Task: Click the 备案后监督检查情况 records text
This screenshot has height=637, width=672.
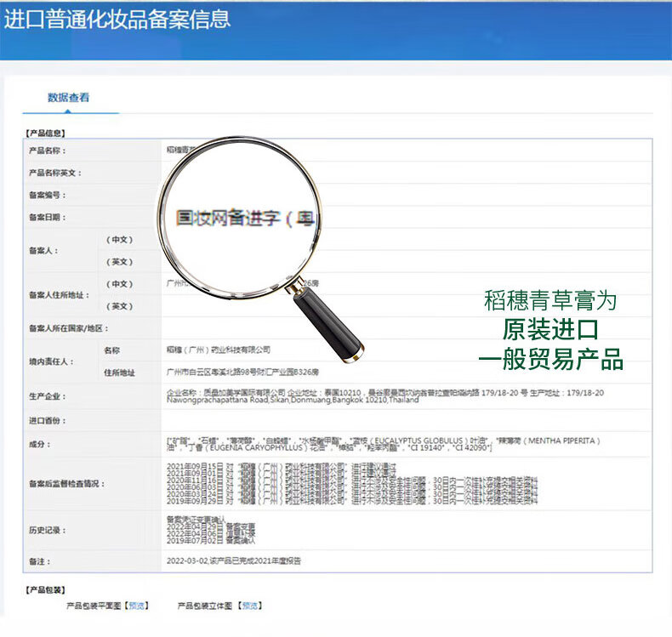Action: pos(353,483)
